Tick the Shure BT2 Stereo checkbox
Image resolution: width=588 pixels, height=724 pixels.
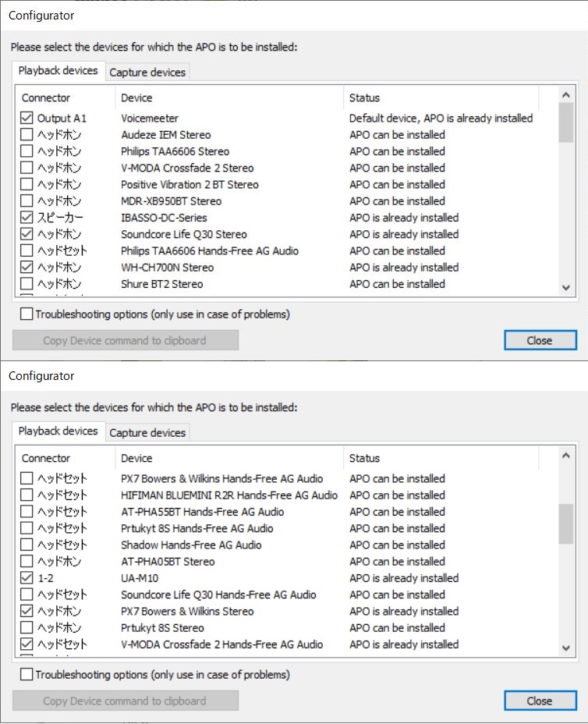pyautogui.click(x=27, y=284)
